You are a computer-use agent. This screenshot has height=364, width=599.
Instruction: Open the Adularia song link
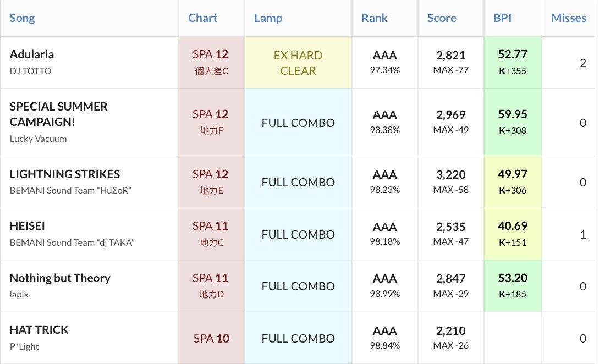point(32,54)
